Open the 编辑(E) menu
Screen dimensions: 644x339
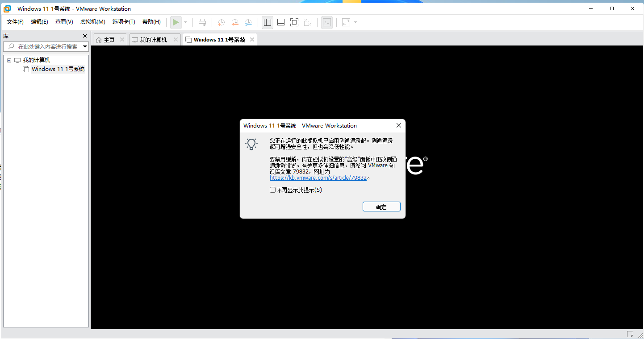pyautogui.click(x=39, y=22)
